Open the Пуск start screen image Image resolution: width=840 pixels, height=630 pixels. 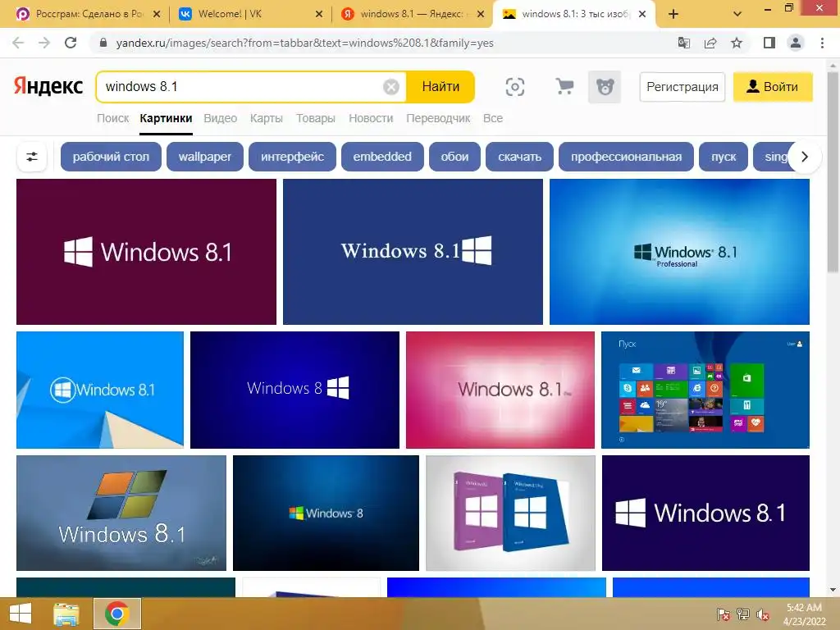(x=705, y=390)
